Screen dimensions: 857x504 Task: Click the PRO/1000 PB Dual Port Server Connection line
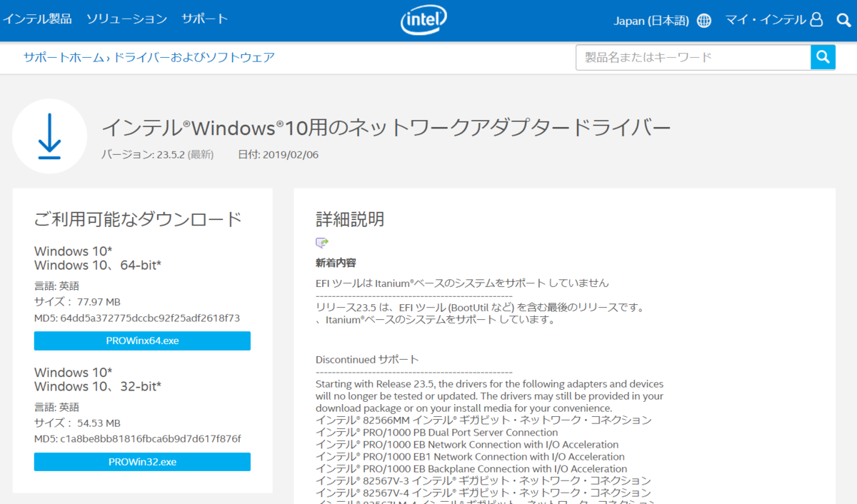pyautogui.click(x=437, y=432)
